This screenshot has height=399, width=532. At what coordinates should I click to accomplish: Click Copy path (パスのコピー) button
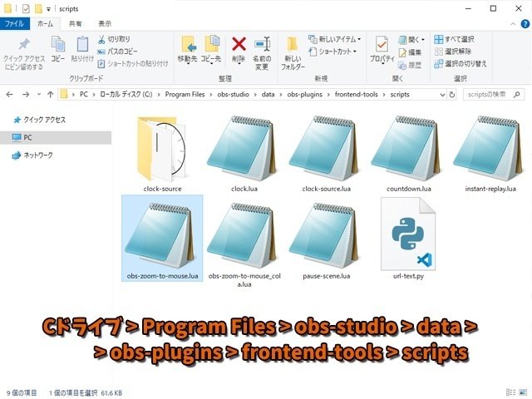point(117,52)
